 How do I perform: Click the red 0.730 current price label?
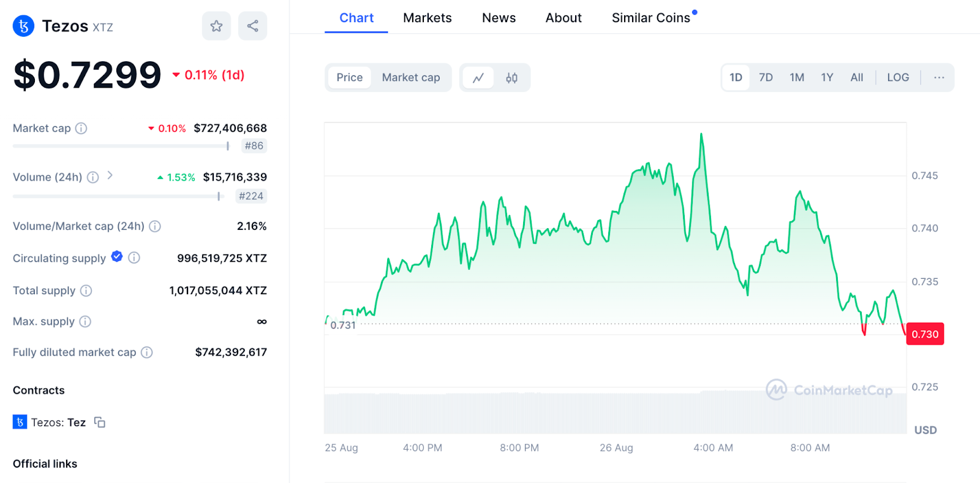pos(925,334)
